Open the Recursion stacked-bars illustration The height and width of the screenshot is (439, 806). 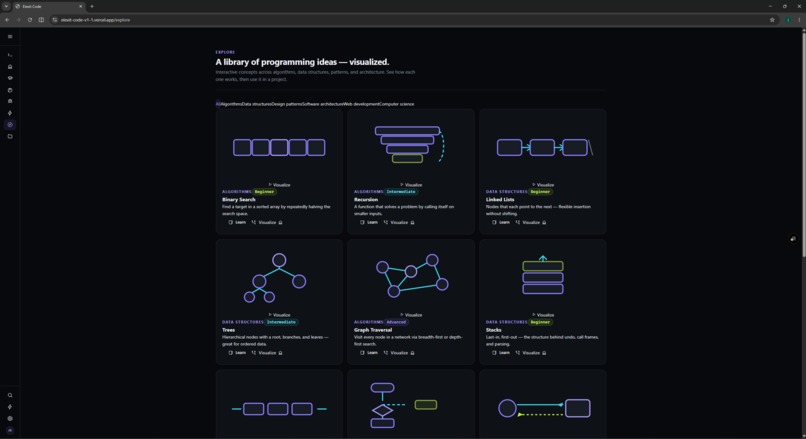[410, 144]
